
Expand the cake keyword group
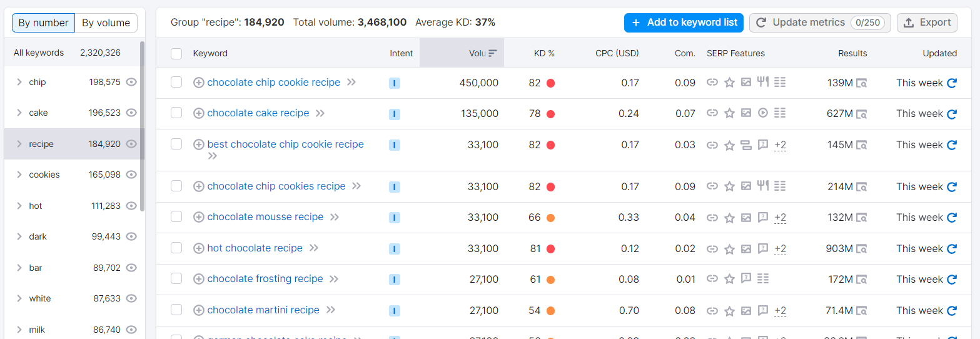tap(19, 113)
